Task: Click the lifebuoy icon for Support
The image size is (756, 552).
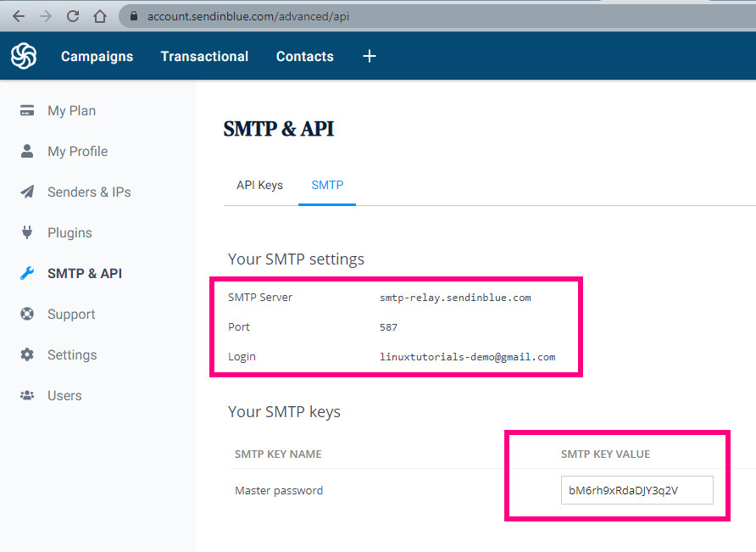Action: pyautogui.click(x=27, y=314)
